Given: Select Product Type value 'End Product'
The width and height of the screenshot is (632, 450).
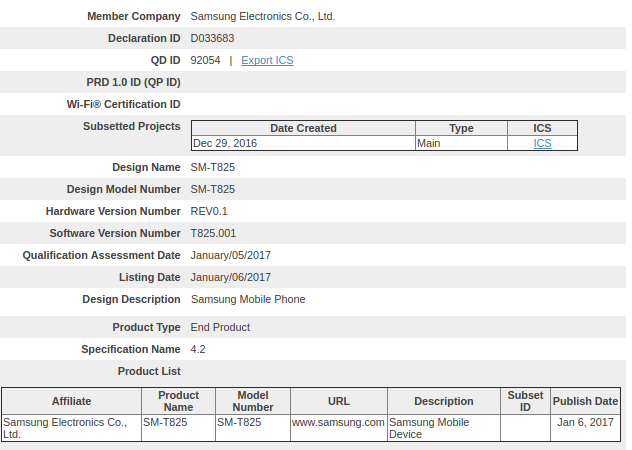Looking at the screenshot, I should 220,327.
